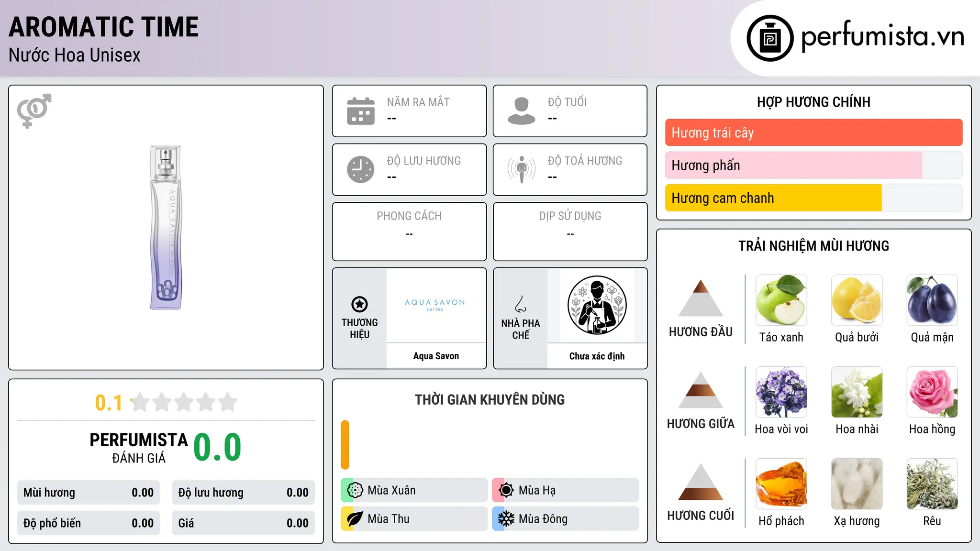Viewport: 980px width, 551px height.
Task: Click the Mùa Hạ sun icon
Action: pos(506,490)
